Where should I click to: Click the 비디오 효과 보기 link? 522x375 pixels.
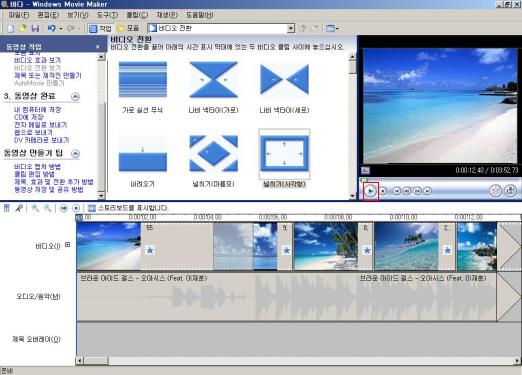click(x=37, y=60)
